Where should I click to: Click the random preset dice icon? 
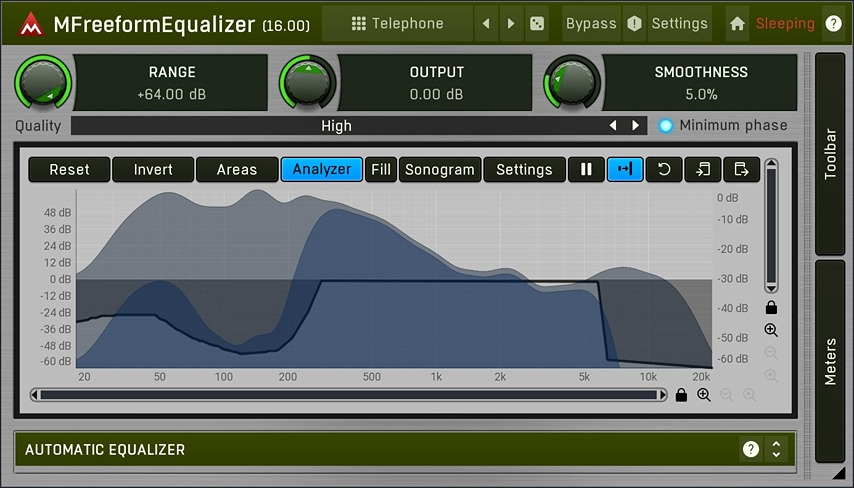537,23
